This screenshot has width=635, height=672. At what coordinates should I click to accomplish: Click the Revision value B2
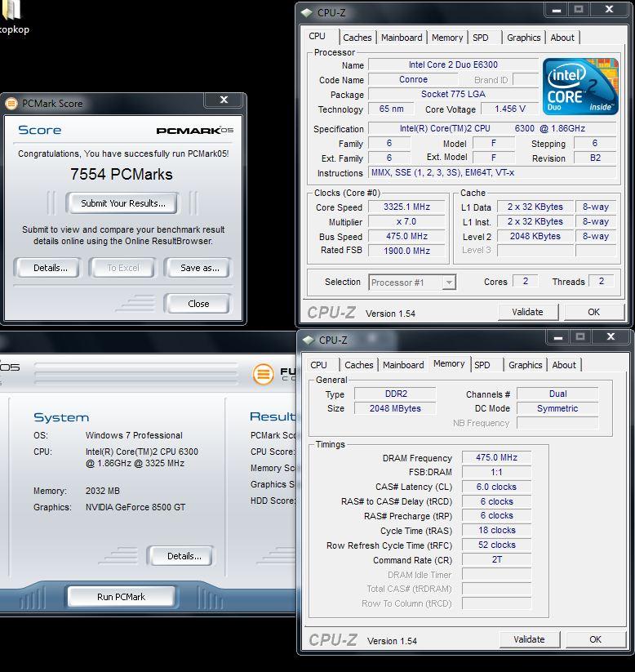click(x=595, y=158)
